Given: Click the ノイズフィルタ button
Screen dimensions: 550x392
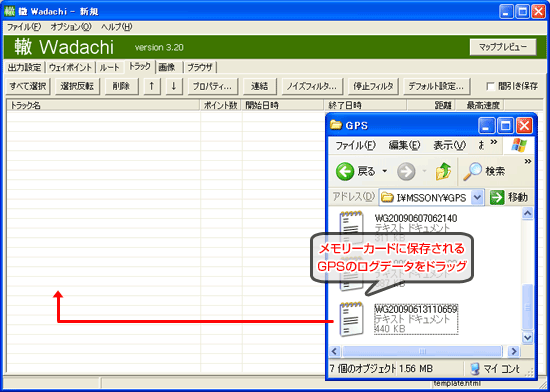Looking at the screenshot, I should click(312, 86).
